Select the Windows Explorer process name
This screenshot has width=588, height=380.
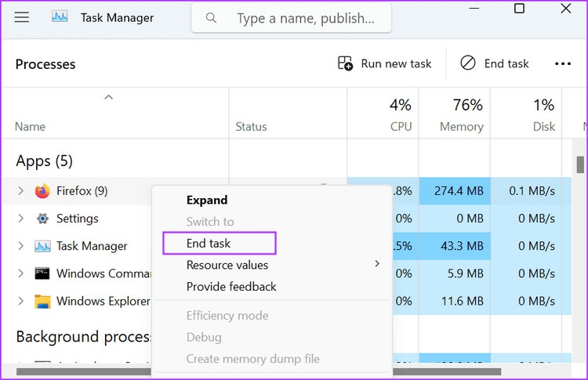pos(103,302)
